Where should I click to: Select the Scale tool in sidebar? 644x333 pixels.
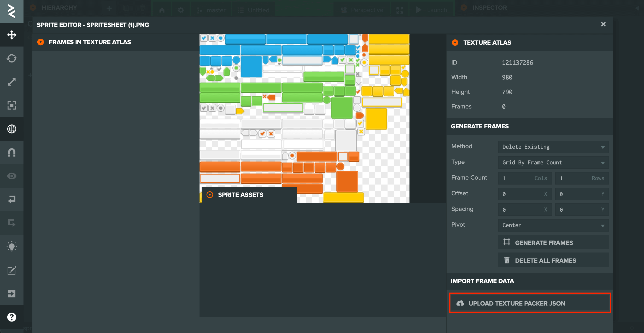pos(12,82)
